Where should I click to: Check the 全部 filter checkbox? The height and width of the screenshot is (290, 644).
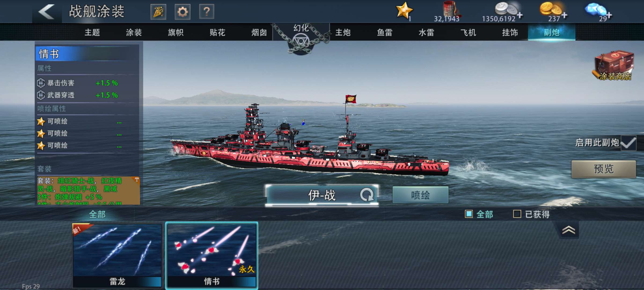tap(469, 214)
